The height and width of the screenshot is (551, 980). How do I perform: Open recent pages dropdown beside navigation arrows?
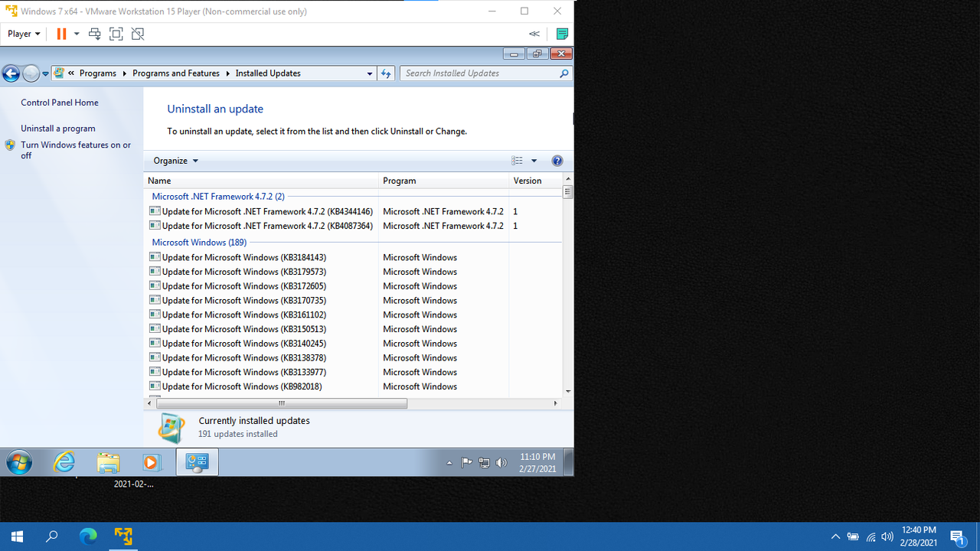coord(45,73)
